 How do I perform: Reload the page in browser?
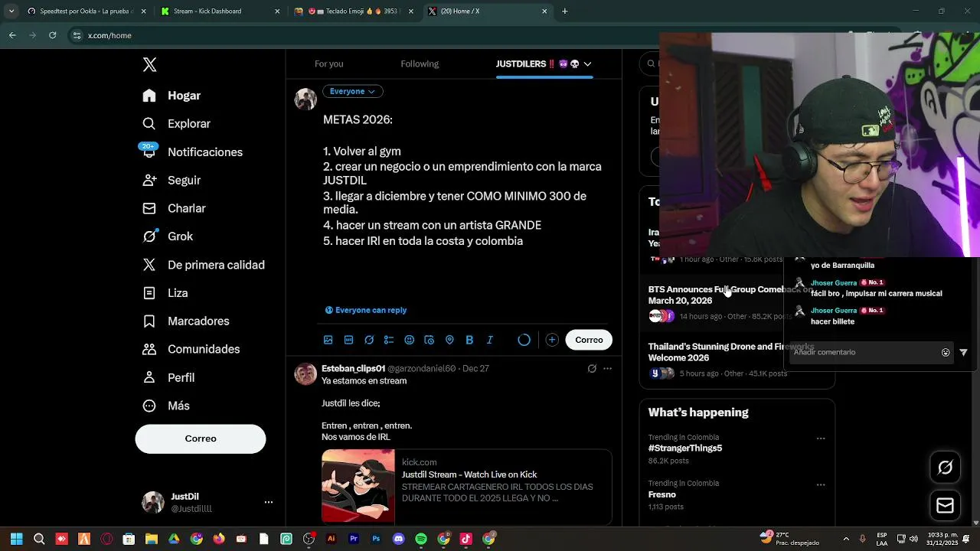click(x=52, y=35)
